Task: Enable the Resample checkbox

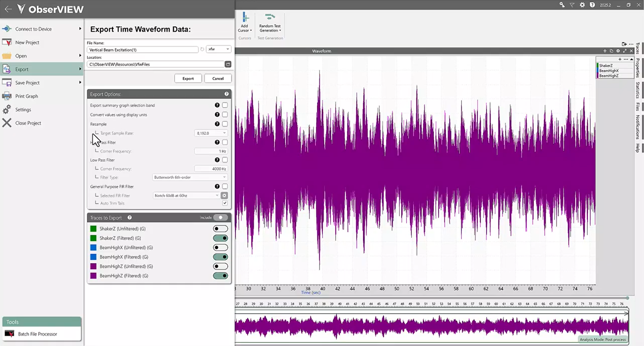Action: pos(225,124)
